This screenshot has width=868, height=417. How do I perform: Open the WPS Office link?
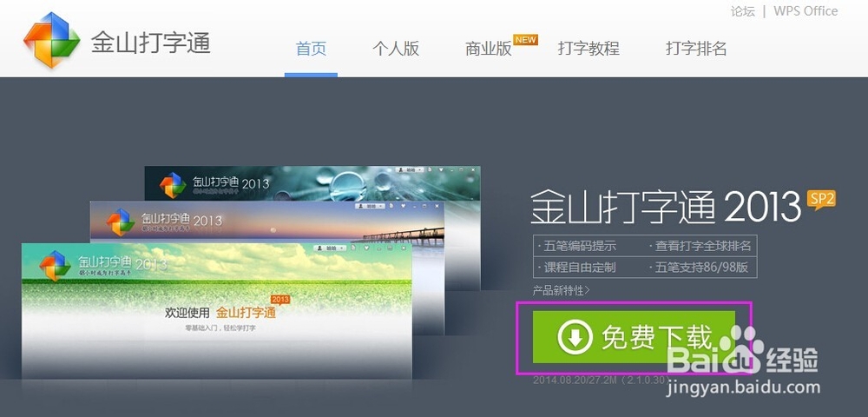click(x=806, y=11)
